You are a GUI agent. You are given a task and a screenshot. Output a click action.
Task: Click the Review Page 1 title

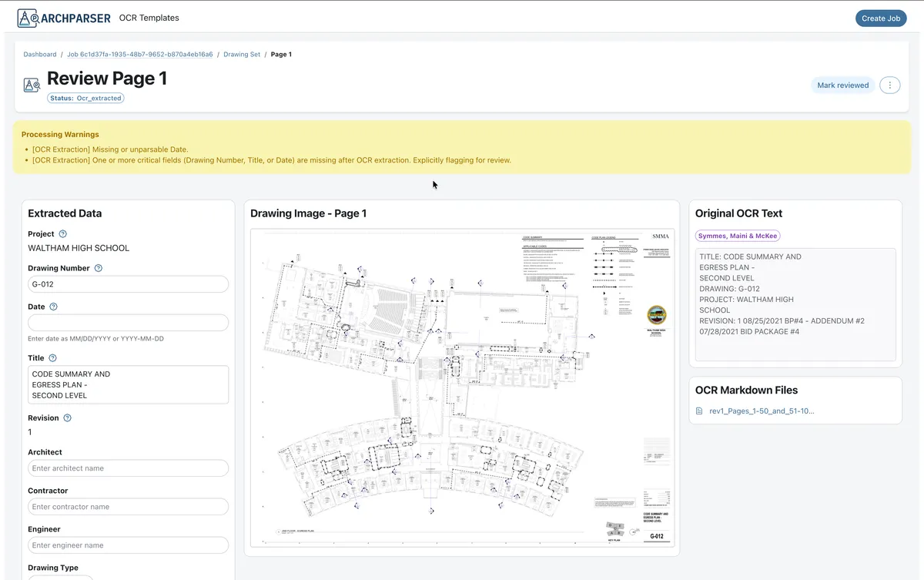pos(107,78)
